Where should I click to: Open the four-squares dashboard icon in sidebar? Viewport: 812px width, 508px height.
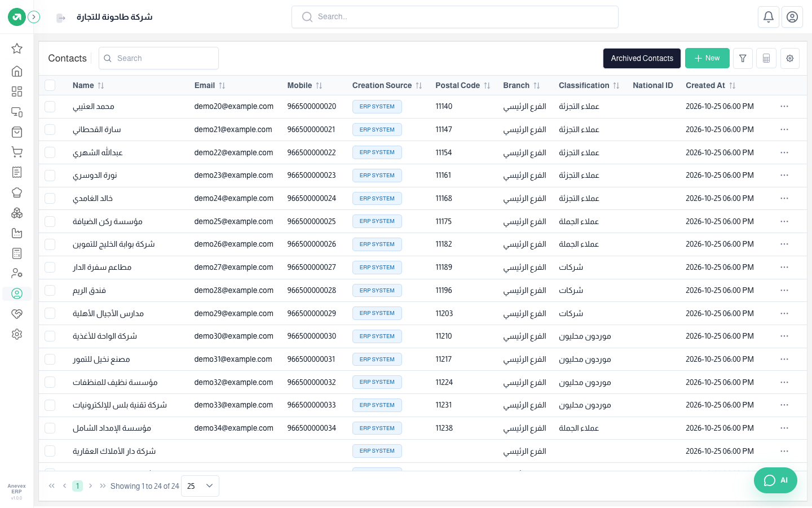click(17, 91)
